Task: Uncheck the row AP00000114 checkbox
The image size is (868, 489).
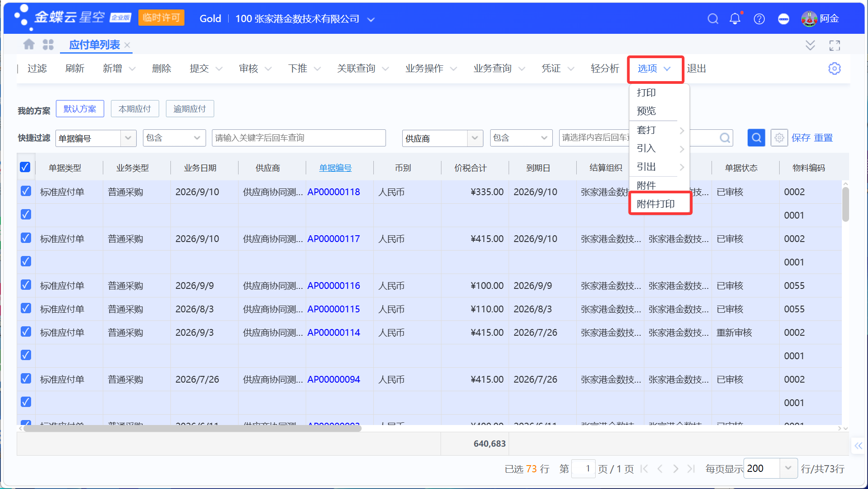Action: (26, 332)
